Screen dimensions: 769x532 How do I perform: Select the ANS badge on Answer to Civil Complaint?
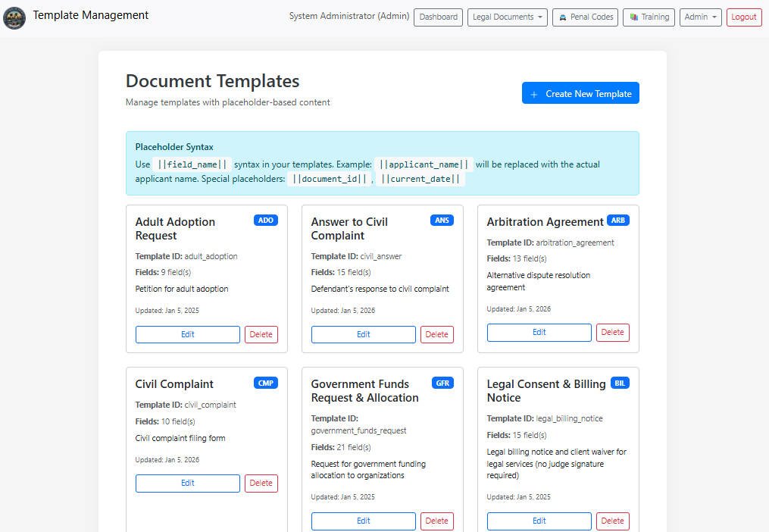tap(441, 221)
